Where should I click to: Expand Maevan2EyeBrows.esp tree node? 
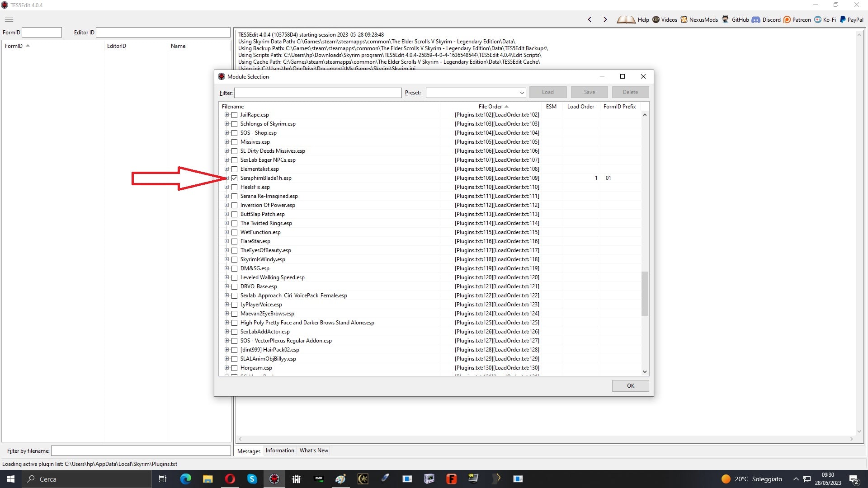pos(226,314)
